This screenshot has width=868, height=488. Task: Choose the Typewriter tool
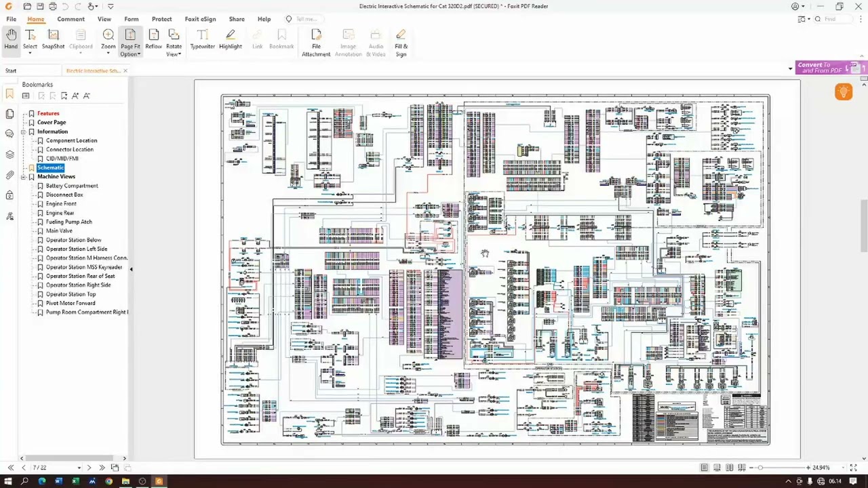pyautogui.click(x=202, y=40)
